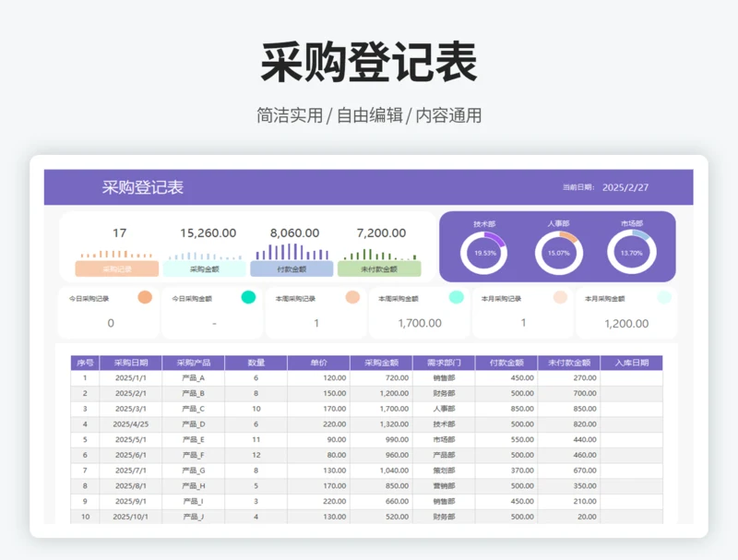Select the 市场部 13.70% donut chart
The image size is (738, 560).
click(x=632, y=253)
